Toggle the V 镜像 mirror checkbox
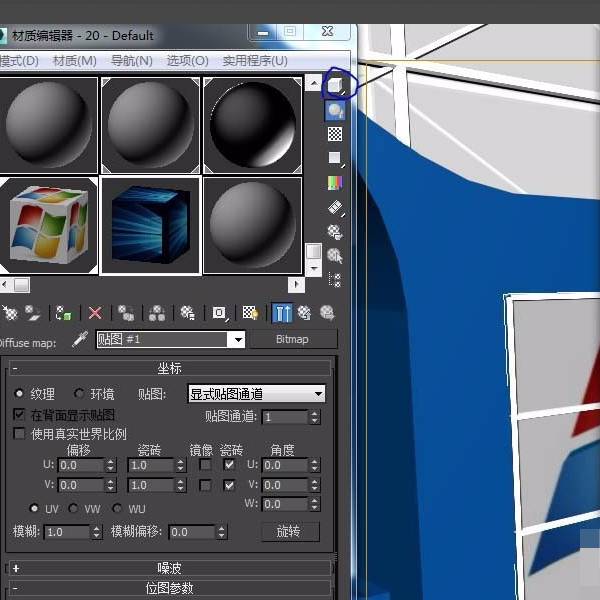The image size is (600, 600). pos(205,485)
